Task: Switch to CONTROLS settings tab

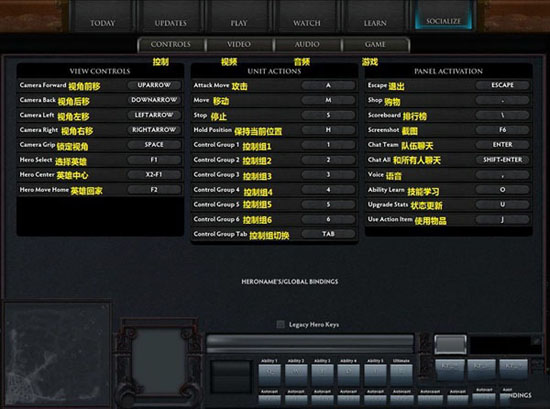Action: point(171,45)
